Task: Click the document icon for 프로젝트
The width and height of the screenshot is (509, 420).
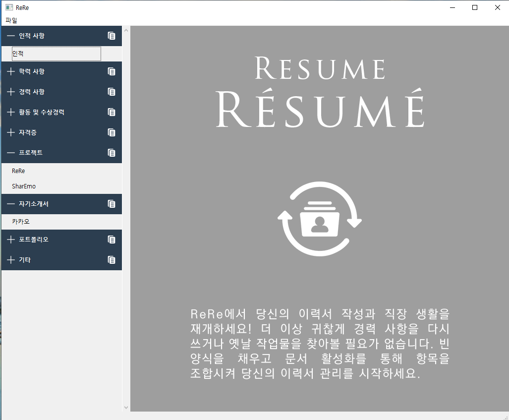Action: click(x=112, y=153)
